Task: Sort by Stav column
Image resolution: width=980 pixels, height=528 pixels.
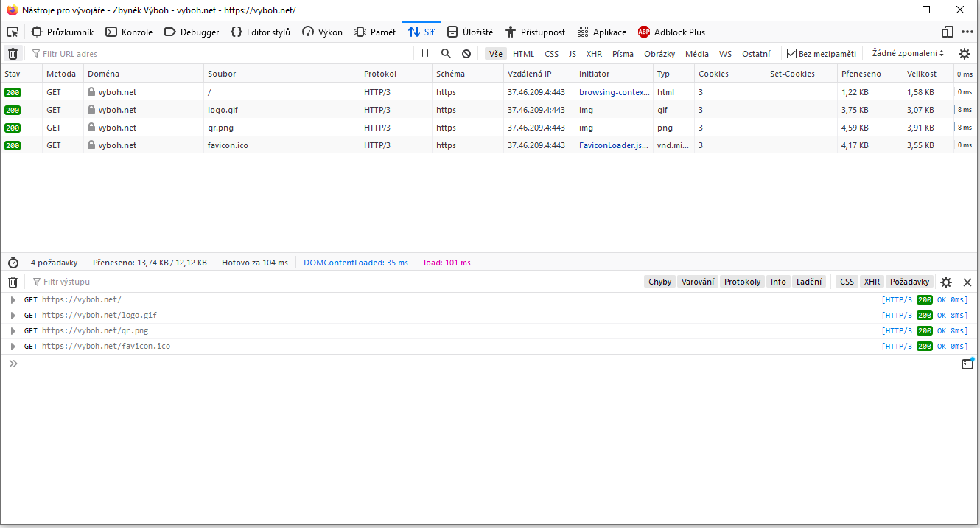Action: coord(21,74)
